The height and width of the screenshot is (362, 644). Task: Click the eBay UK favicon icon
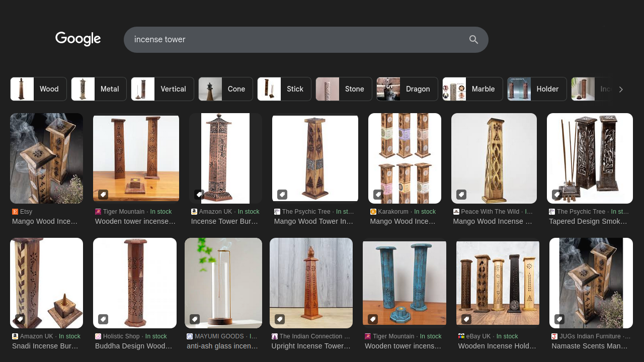pyautogui.click(x=461, y=336)
